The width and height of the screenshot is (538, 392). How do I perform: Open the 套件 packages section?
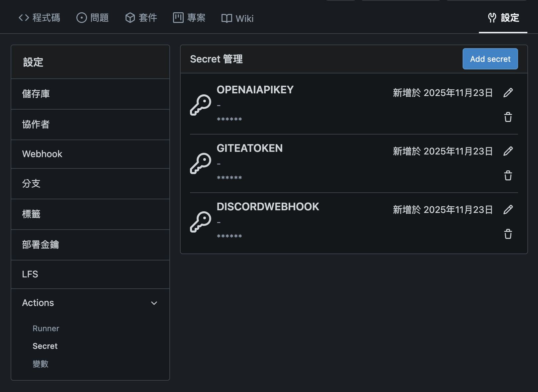[x=141, y=18]
